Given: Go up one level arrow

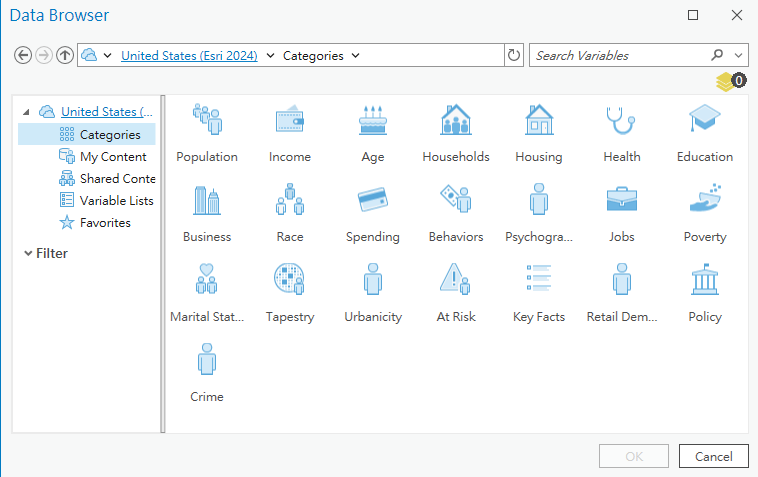Looking at the screenshot, I should tap(65, 56).
